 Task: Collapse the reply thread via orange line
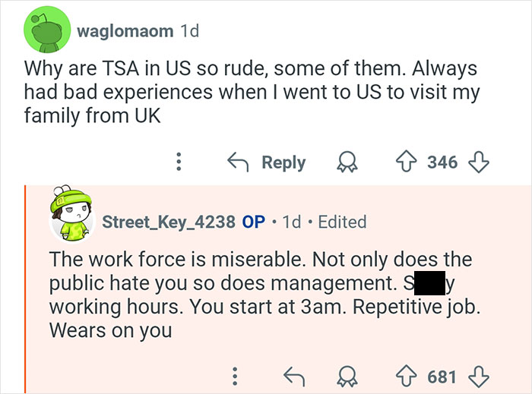26,288
